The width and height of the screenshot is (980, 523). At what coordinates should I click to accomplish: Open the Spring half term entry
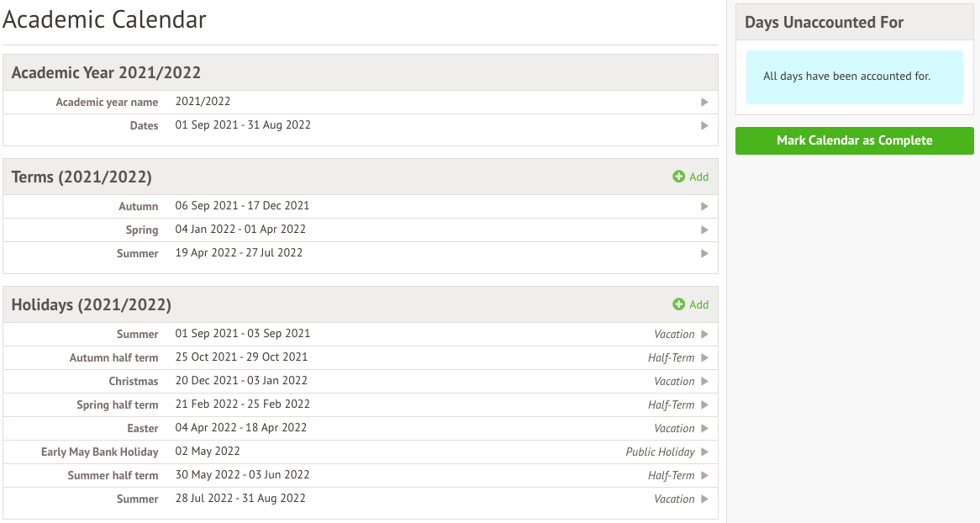(x=704, y=404)
